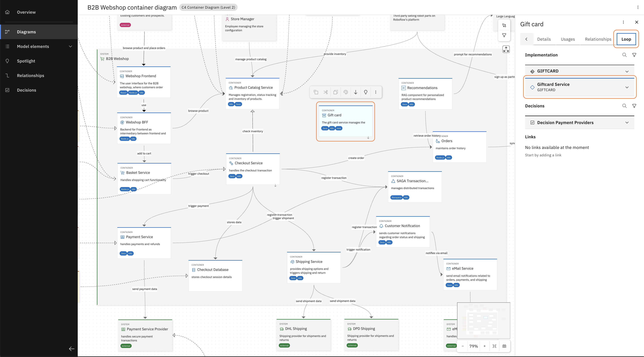Search within the Decisions section
The image size is (644, 357).
click(624, 106)
